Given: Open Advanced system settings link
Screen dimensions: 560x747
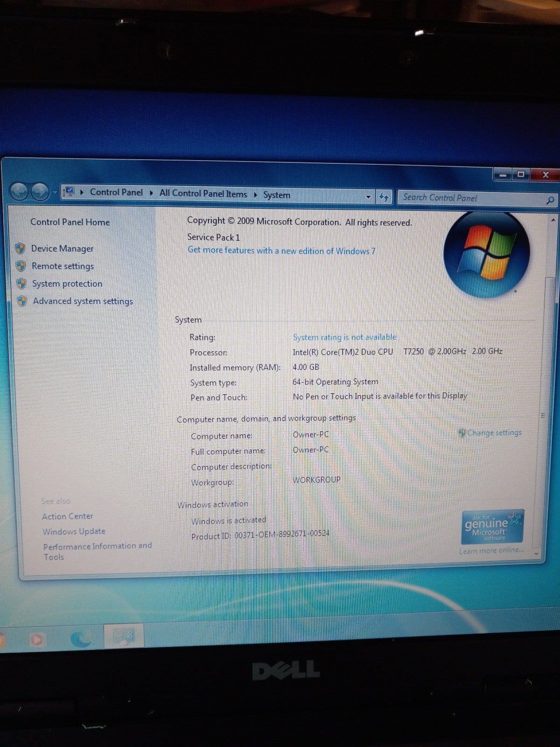Looking at the screenshot, I should 83,301.
